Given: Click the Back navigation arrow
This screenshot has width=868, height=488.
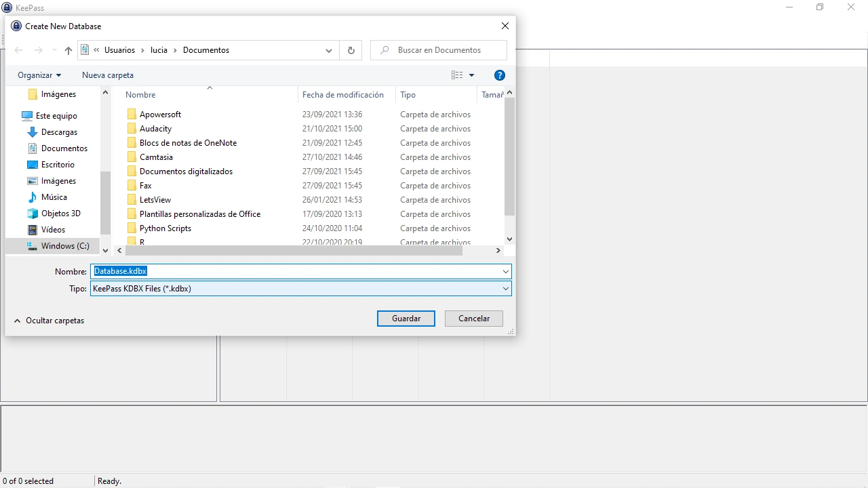Looking at the screenshot, I should (x=19, y=50).
